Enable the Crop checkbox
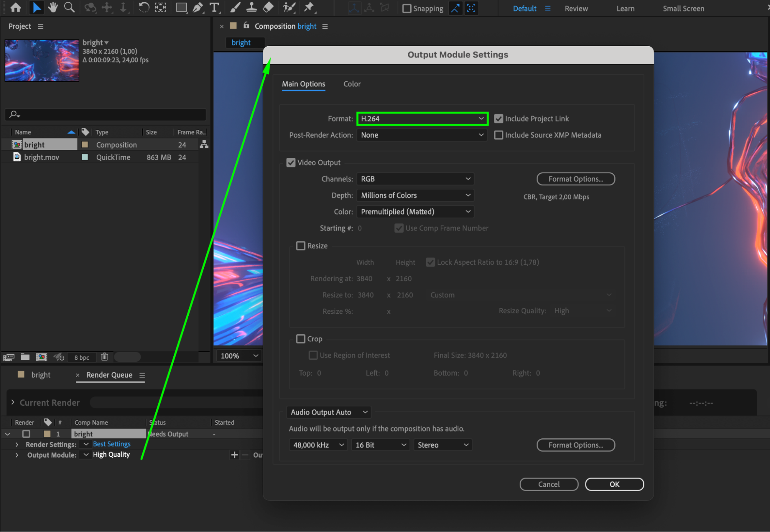 tap(300, 339)
